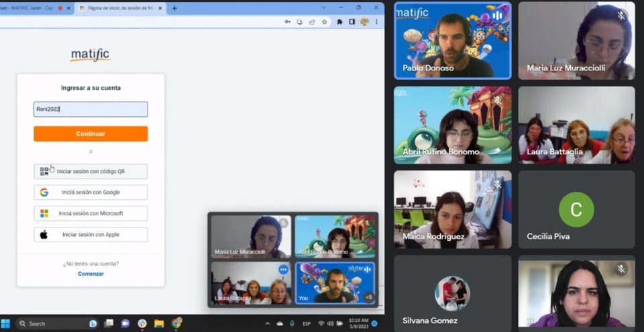
Task: Open the battery status tray icon
Action: click(339, 324)
